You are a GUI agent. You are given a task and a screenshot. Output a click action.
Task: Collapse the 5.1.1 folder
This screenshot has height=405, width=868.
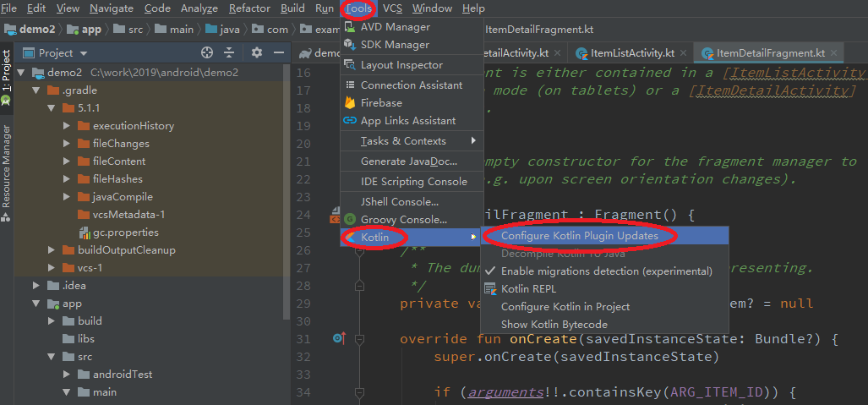coord(52,108)
